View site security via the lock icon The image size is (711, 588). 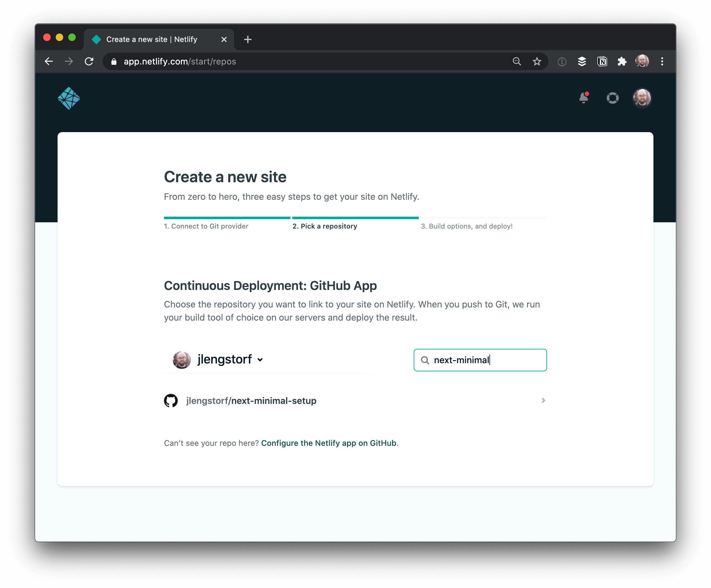114,61
